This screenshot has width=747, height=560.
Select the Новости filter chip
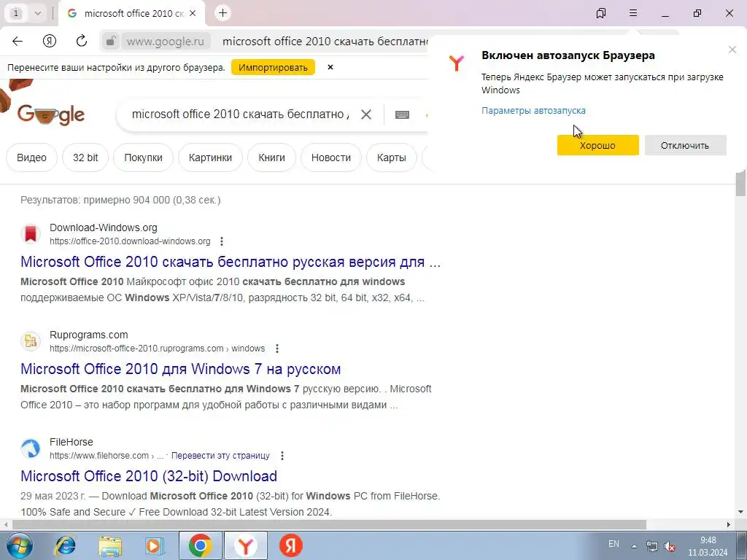pos(331,157)
